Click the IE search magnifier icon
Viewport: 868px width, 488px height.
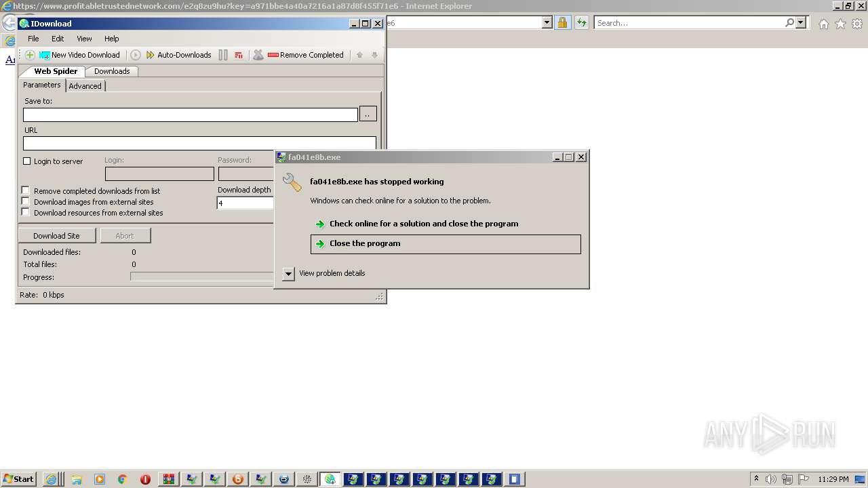[x=789, y=23]
